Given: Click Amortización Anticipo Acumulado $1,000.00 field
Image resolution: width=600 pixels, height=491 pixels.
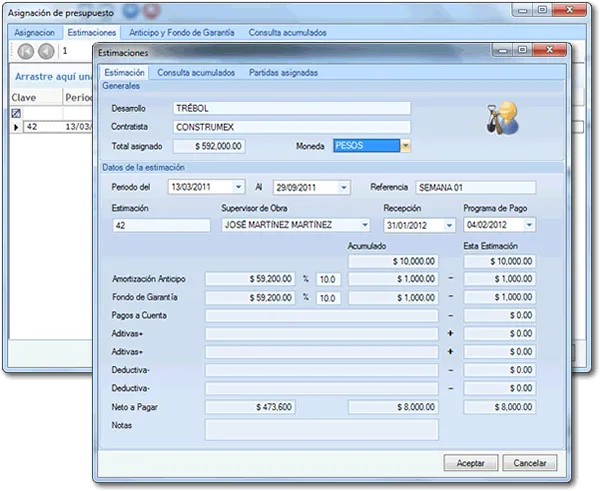Looking at the screenshot, I should [393, 279].
